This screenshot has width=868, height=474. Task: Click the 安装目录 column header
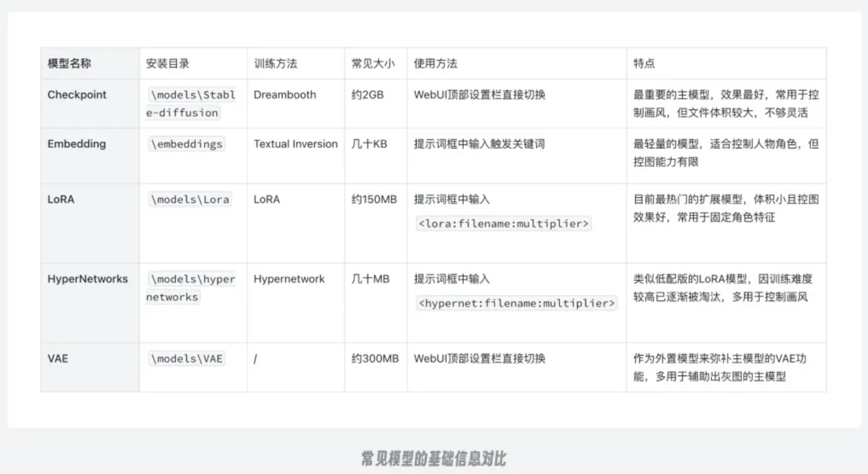pos(168,64)
